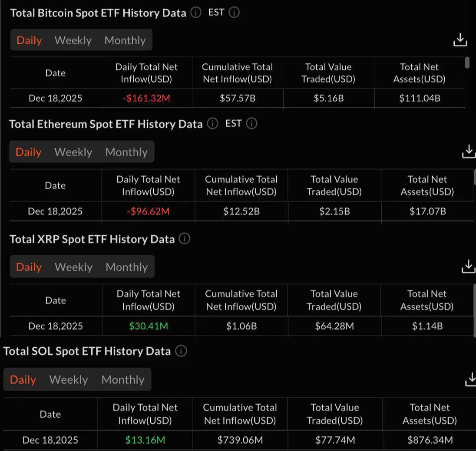Switch Bitcoin ETF table to Weekly

click(x=73, y=40)
